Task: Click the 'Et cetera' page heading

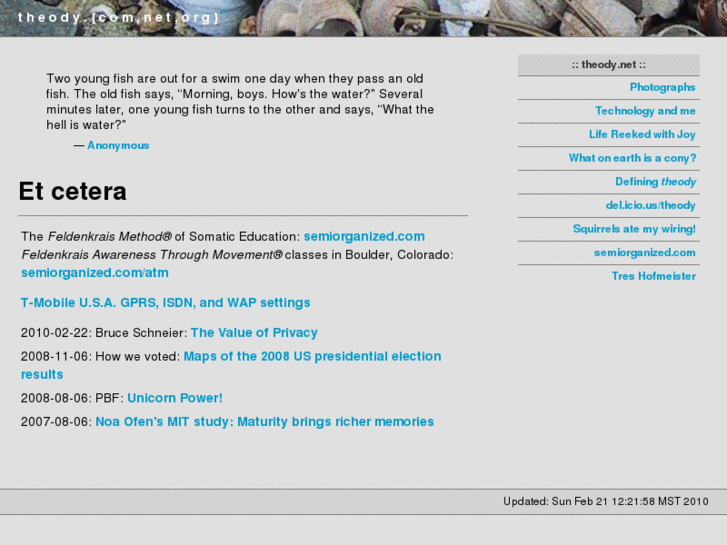Action: click(73, 191)
